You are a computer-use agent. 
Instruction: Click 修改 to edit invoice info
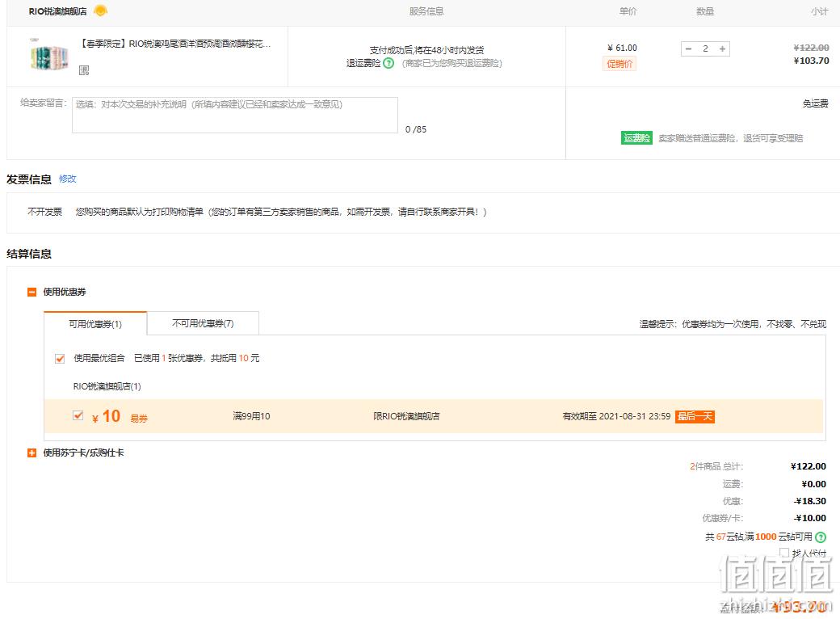pos(68,179)
